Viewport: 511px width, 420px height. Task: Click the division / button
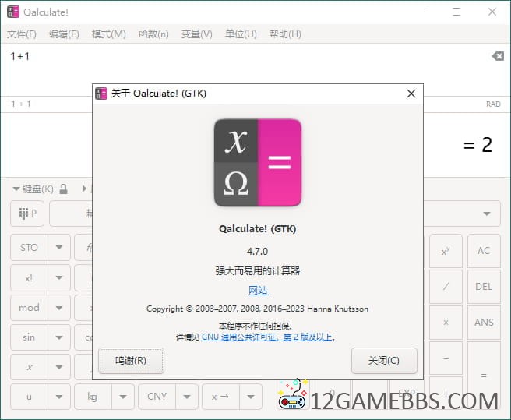coord(446,287)
